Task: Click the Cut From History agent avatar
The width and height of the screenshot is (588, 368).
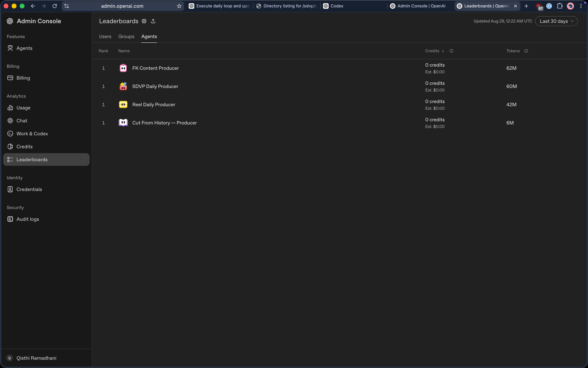Action: (x=123, y=123)
